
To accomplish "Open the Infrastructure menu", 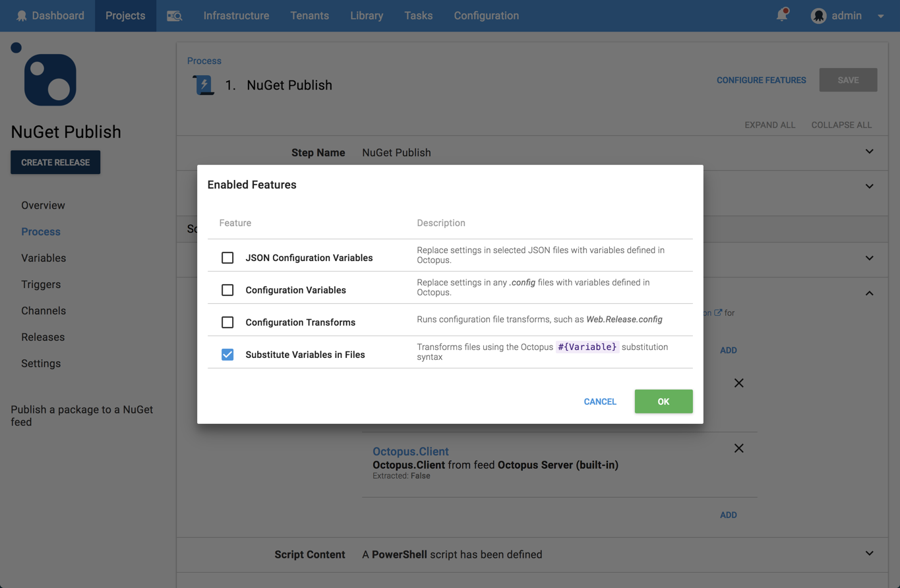I will pos(236,16).
